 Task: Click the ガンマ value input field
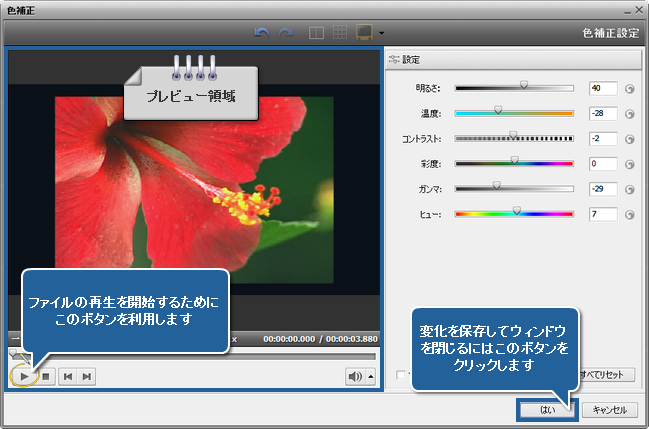click(x=603, y=188)
